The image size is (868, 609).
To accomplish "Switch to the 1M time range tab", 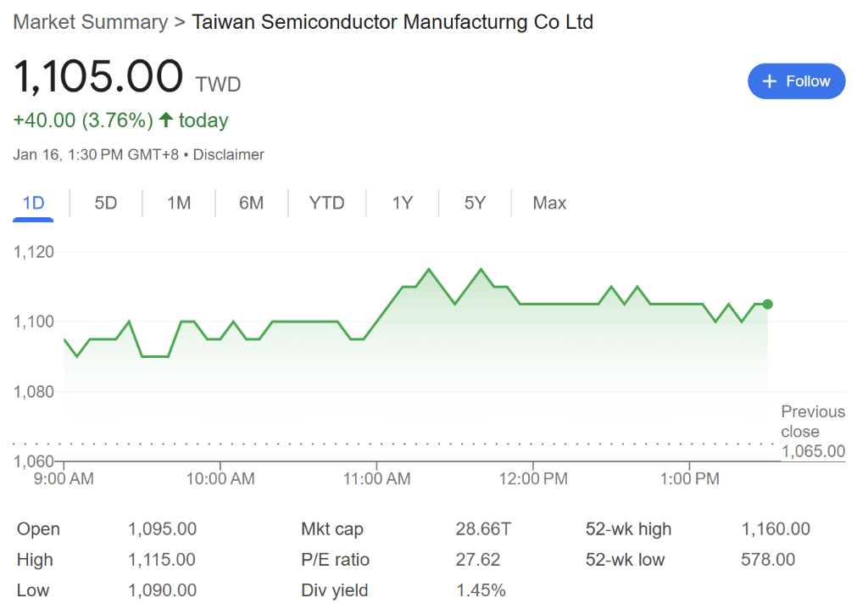I will (x=179, y=203).
